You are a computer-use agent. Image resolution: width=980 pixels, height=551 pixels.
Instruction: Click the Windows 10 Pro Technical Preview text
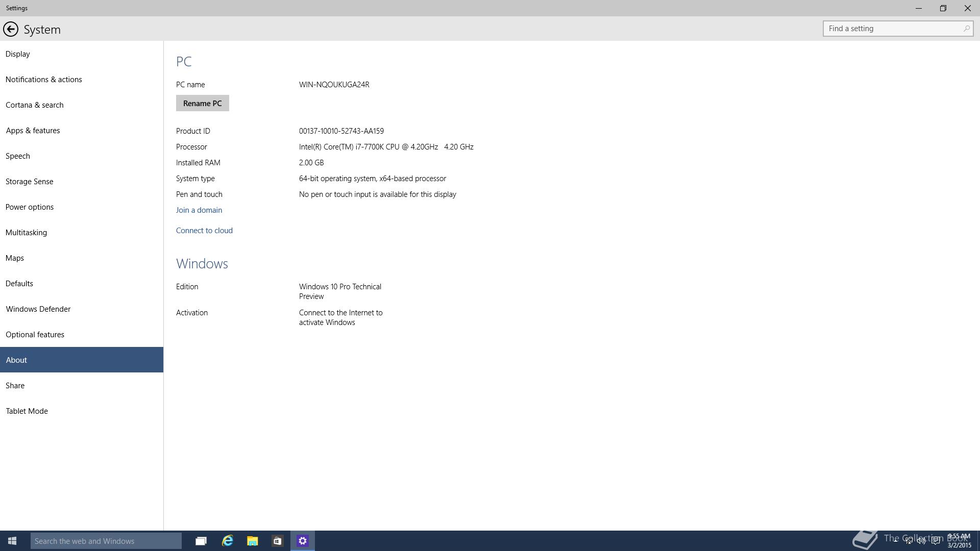pyautogui.click(x=340, y=291)
